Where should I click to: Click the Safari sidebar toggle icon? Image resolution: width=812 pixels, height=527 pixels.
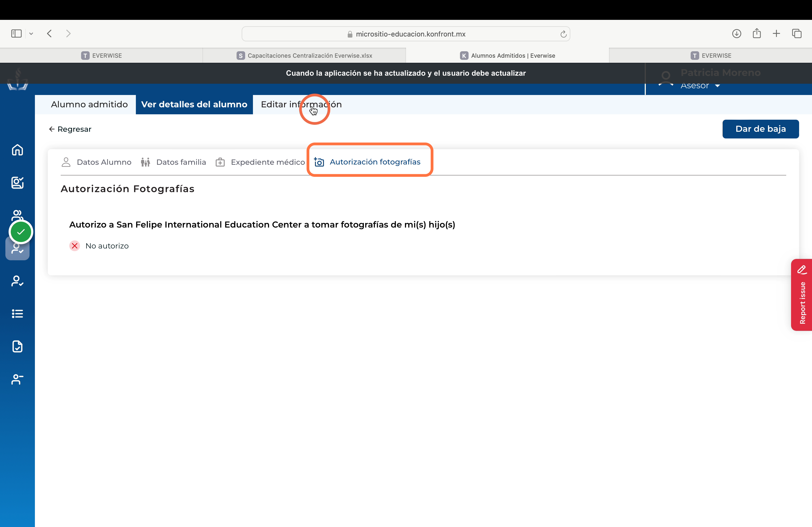tap(16, 33)
